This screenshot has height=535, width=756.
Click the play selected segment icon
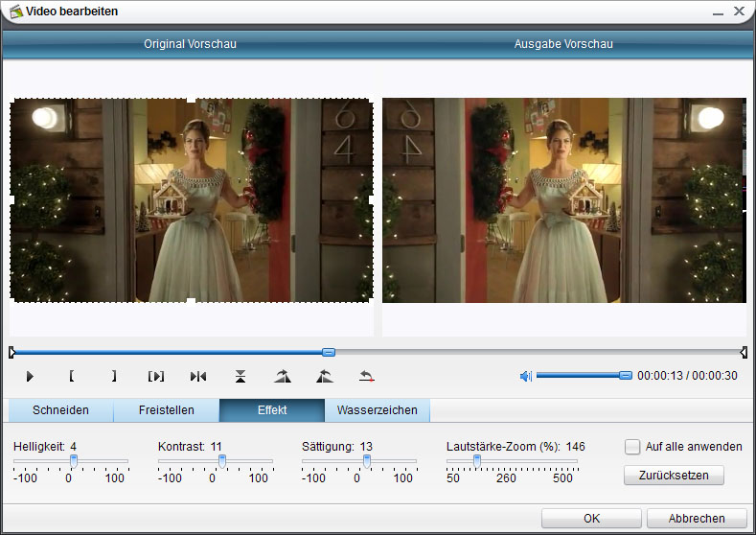pyautogui.click(x=156, y=377)
